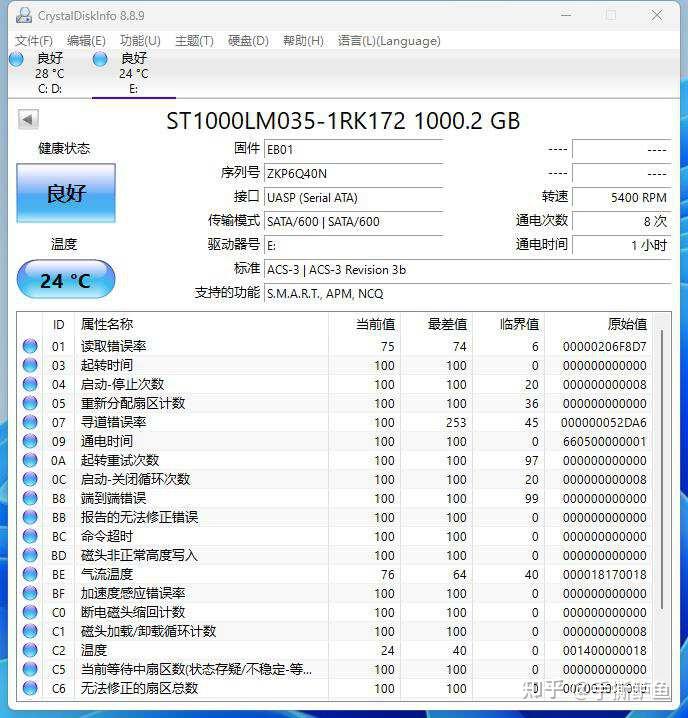Viewport: 688px width, 718px height.
Task: Select the C: D: disk status orb
Action: point(16,59)
